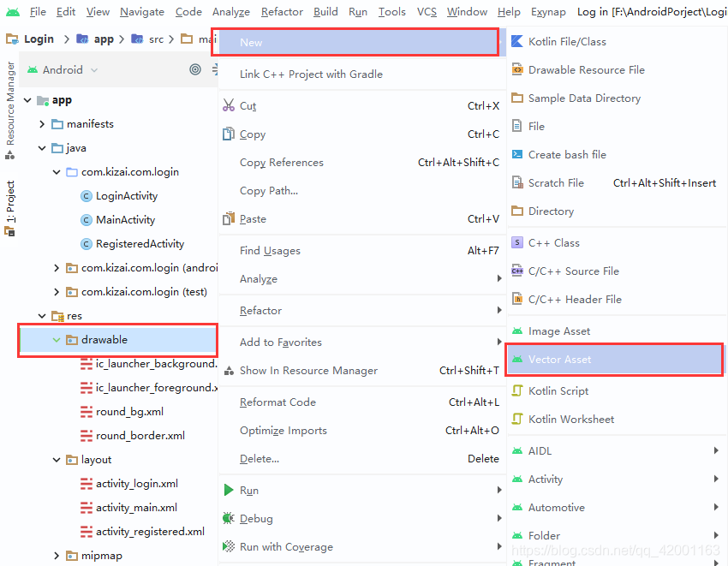Screen dimensions: 728x566
Task: Open the Resource Manager side tab
Action: tap(9, 110)
